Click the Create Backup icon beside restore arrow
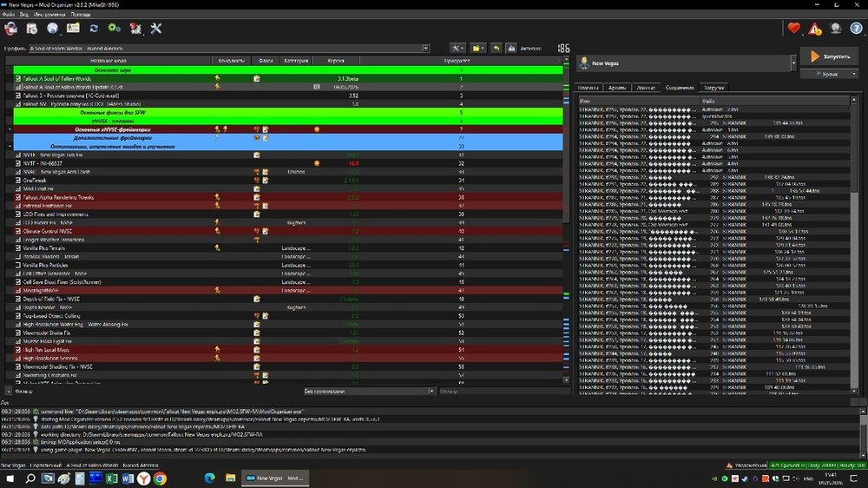868x488 pixels. [511, 48]
